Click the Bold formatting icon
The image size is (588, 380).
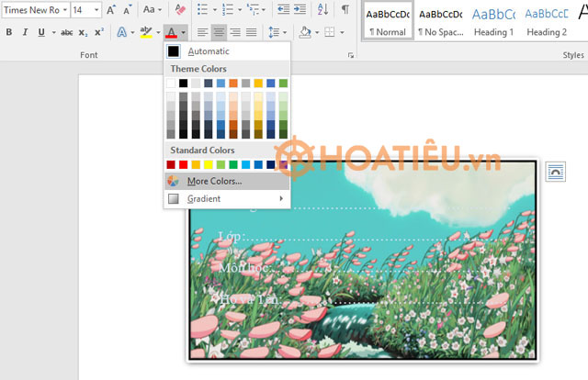point(9,32)
